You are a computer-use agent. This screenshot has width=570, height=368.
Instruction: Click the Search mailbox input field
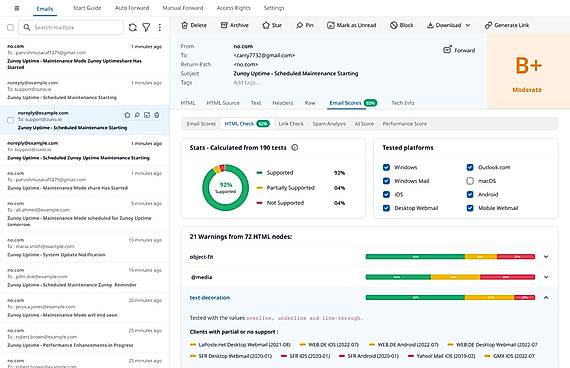(x=71, y=27)
